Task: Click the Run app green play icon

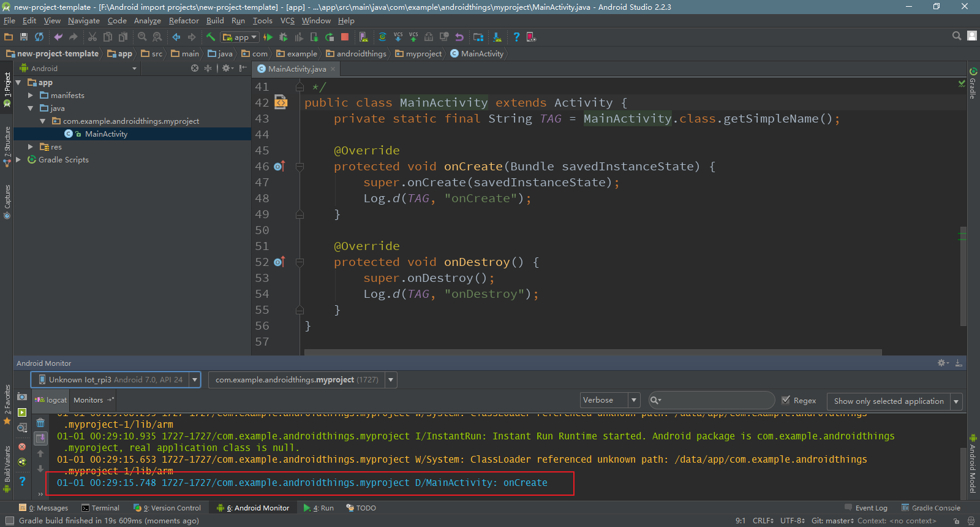Action: pos(268,37)
